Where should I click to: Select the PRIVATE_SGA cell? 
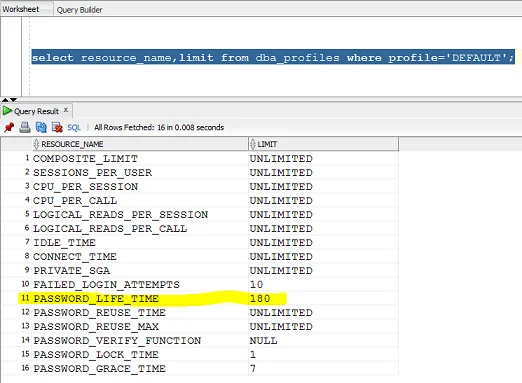tap(140, 271)
